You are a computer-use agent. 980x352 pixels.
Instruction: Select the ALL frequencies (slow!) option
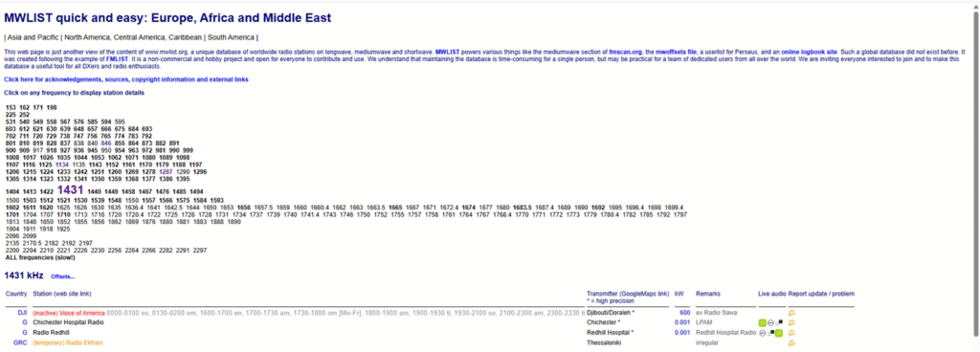tap(40, 257)
